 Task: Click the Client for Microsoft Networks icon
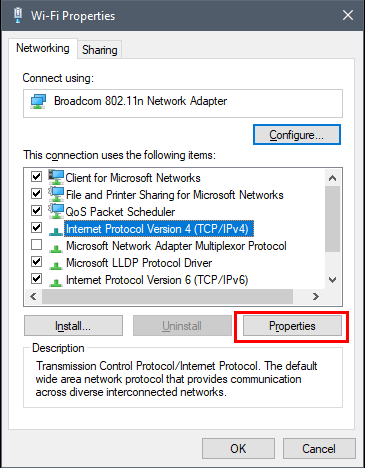tap(56, 177)
